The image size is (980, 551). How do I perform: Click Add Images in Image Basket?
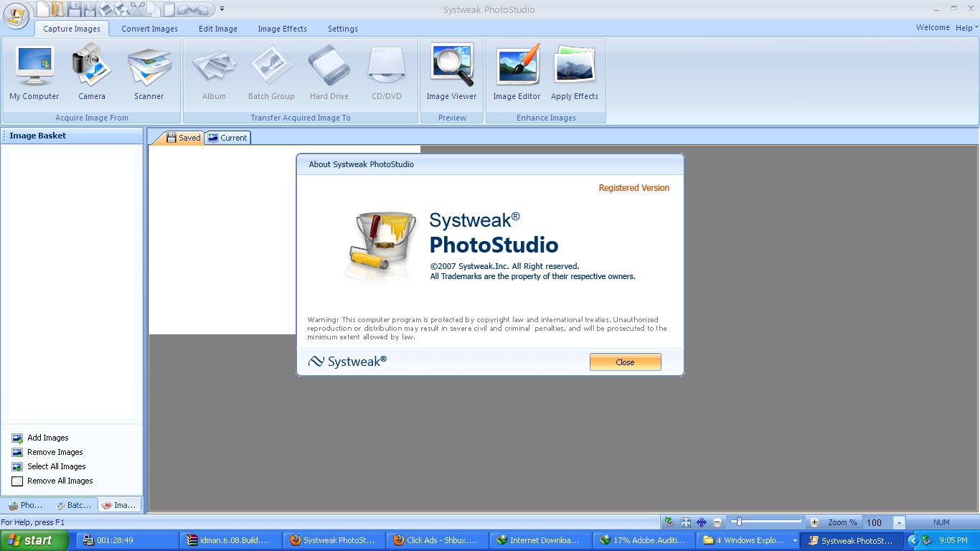pyautogui.click(x=40, y=438)
